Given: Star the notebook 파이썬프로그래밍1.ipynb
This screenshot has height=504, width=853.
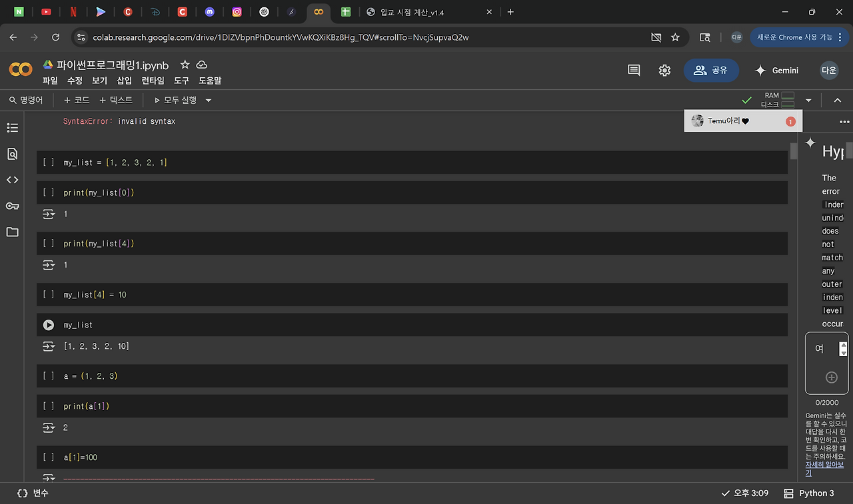Looking at the screenshot, I should tap(185, 65).
